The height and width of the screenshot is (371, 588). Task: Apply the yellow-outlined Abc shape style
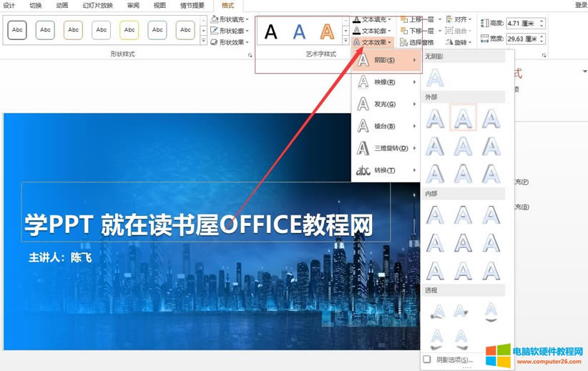tap(129, 30)
